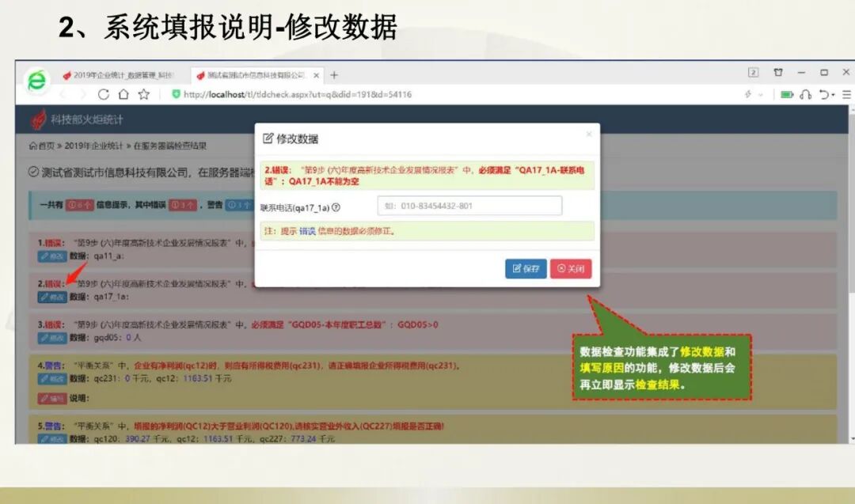The height and width of the screenshot is (504, 855).
Task: Click the help question mark beside 联系电话
Action: point(336,207)
